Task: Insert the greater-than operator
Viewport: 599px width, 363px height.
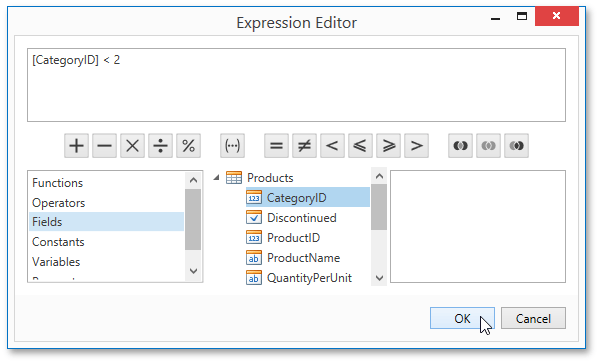Action: point(416,146)
